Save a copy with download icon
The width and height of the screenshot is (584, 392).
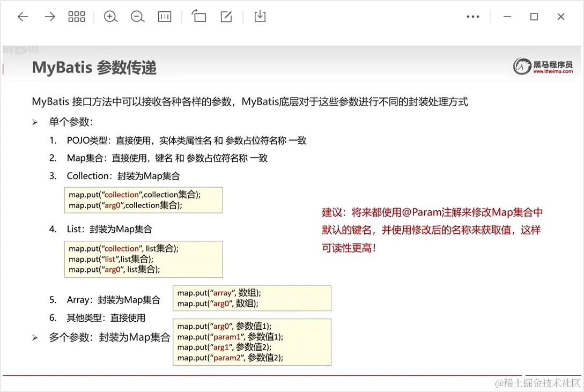pyautogui.click(x=260, y=17)
